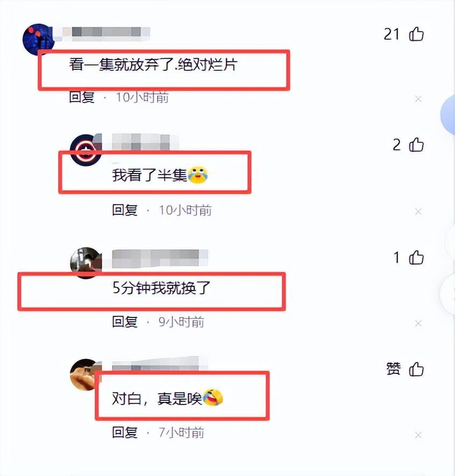
Task: Click the blurred username of the top commenter
Action: click(x=106, y=34)
